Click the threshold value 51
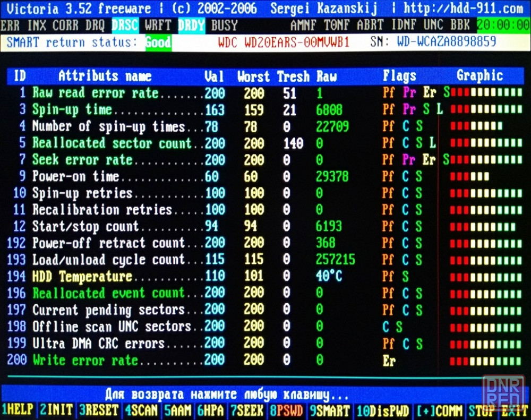Image resolution: width=531 pixels, height=420 pixels. tap(290, 93)
